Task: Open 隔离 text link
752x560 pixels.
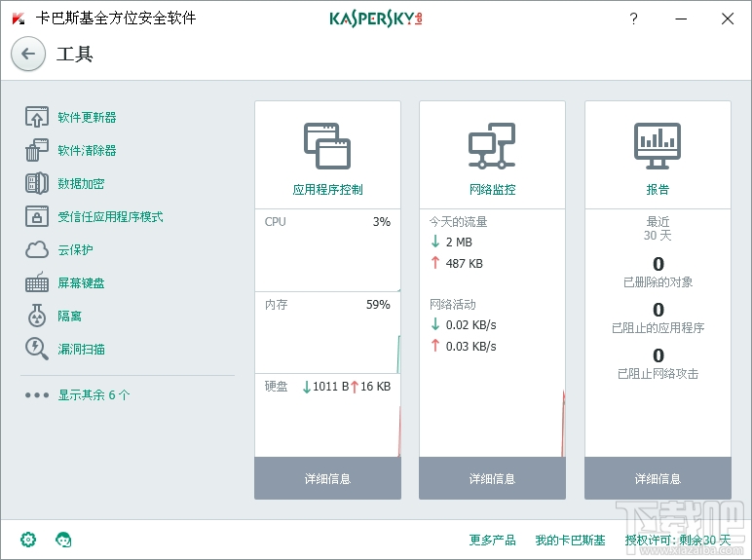Action: tap(69, 316)
